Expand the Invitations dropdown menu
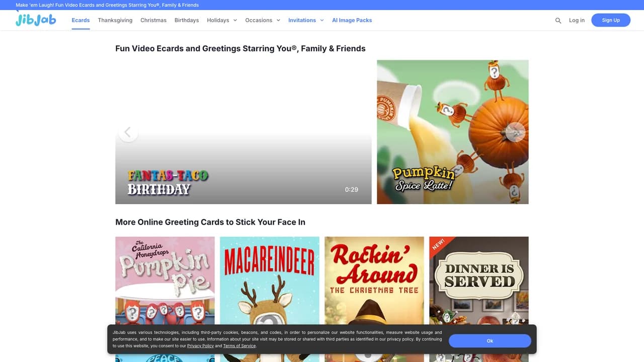The width and height of the screenshot is (644, 362). click(306, 20)
